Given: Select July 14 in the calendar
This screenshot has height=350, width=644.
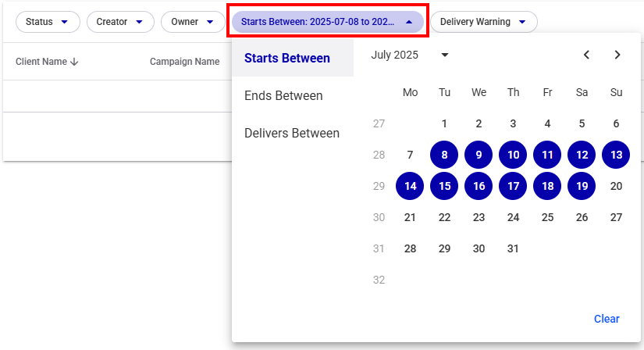Looking at the screenshot, I should pyautogui.click(x=410, y=186).
